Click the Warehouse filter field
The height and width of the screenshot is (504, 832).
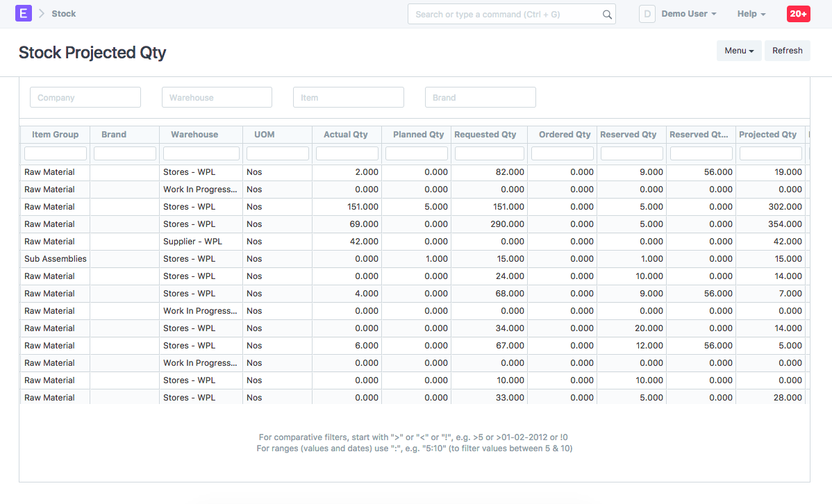coord(217,97)
